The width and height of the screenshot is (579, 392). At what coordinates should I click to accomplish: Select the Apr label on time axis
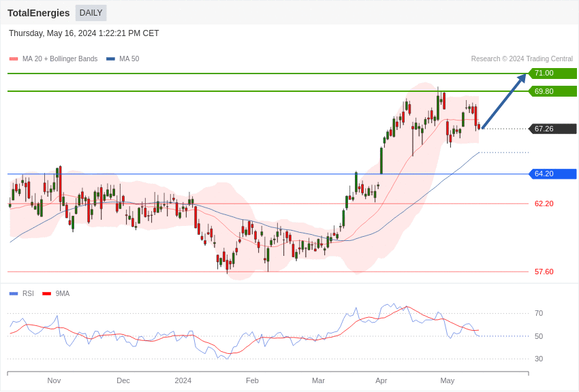click(x=381, y=380)
